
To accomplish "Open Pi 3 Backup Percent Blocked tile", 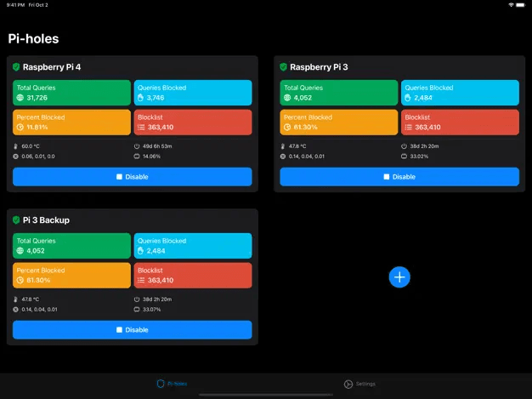I will pos(71,276).
